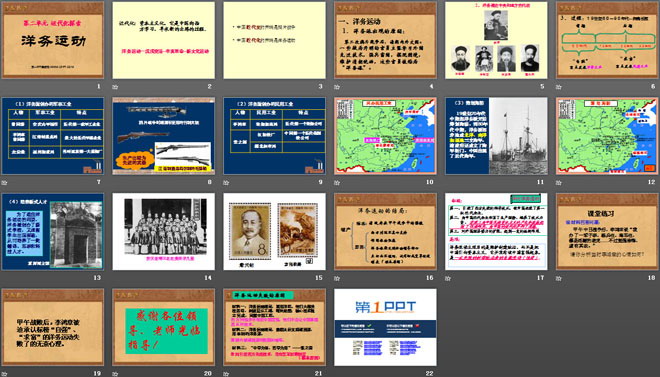
Task: Click animation star icon under slide 9
Action: pyautogui.click(x=226, y=182)
